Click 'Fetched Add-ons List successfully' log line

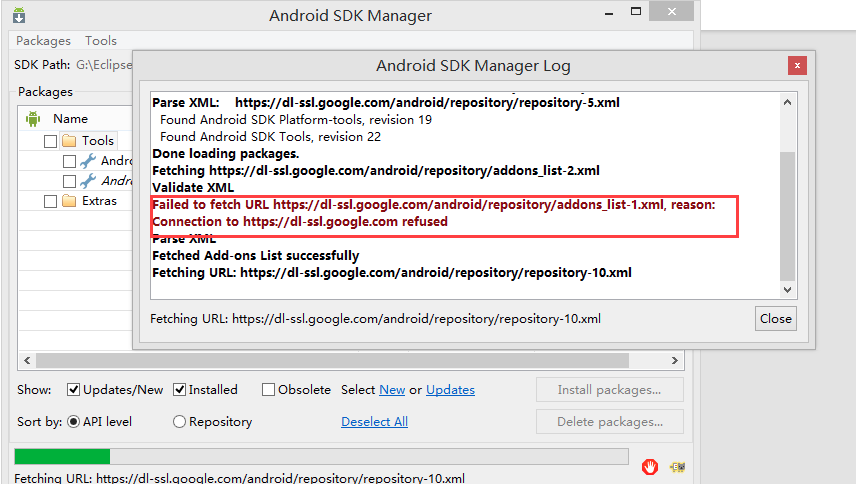tap(256, 256)
